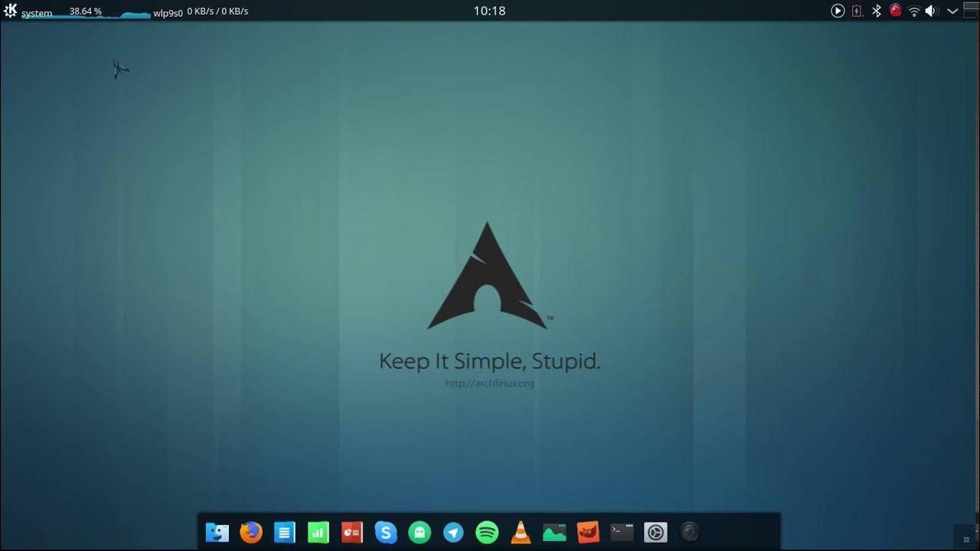Open the green spreadsheet app
The width and height of the screenshot is (980, 551).
pyautogui.click(x=318, y=532)
